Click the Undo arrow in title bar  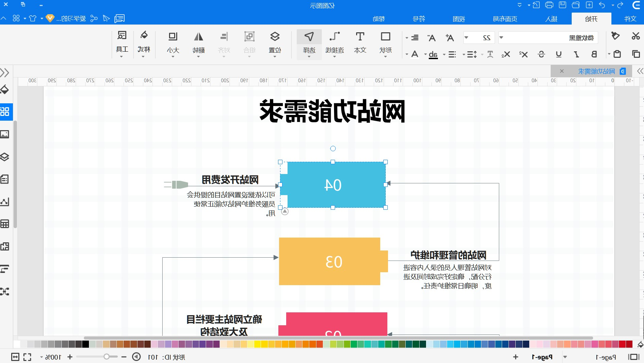602,5
